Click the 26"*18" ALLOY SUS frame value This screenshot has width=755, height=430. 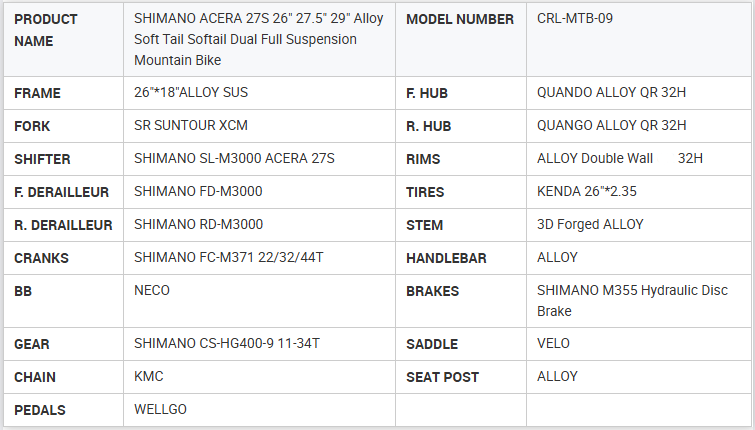[191, 93]
